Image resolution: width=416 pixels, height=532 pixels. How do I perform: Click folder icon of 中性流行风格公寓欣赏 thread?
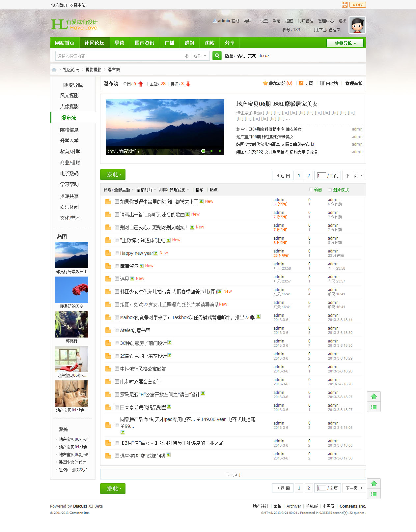pyautogui.click(x=108, y=369)
